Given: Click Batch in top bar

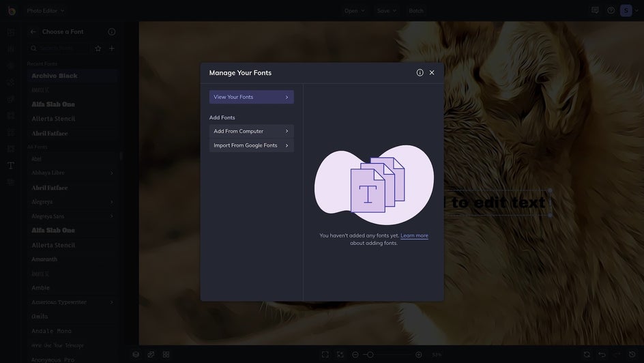Looking at the screenshot, I should 416,11.
